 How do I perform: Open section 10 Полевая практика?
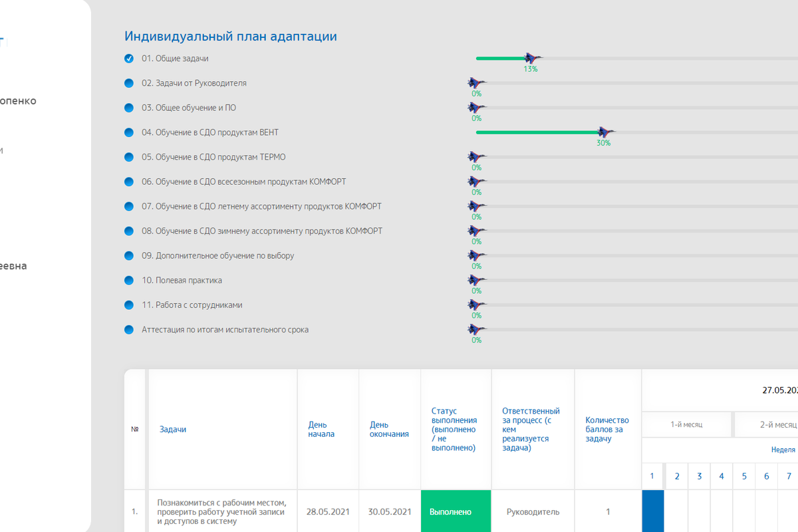182,280
